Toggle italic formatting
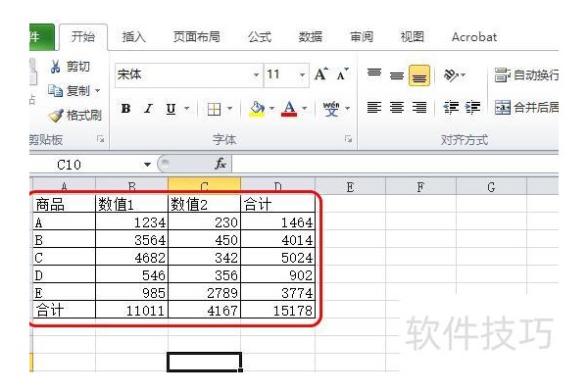The width and height of the screenshot is (588, 392). click(149, 109)
